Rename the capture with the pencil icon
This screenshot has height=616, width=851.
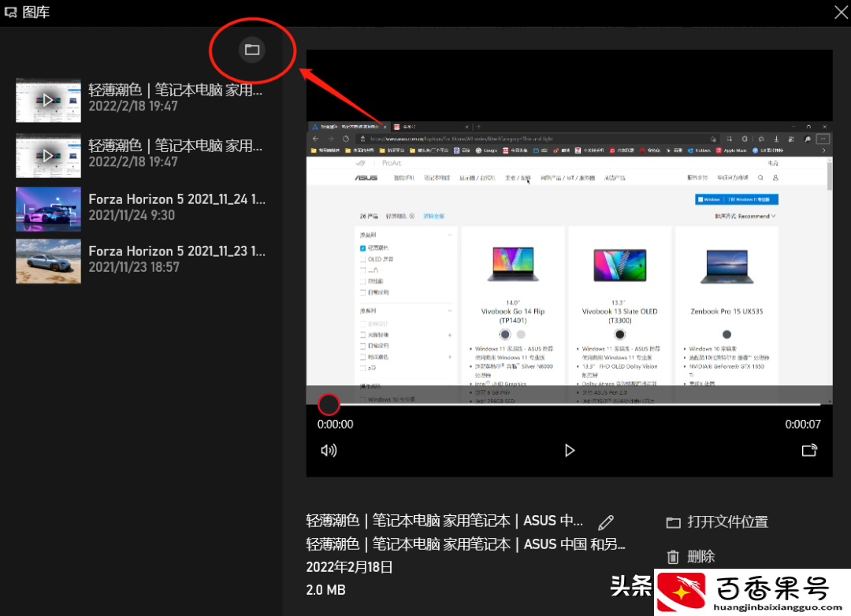(606, 522)
